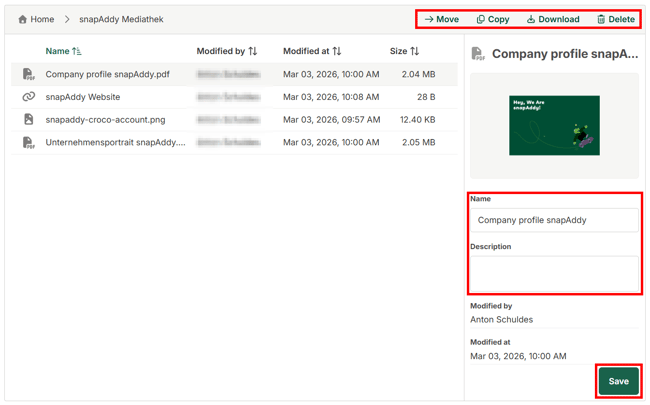Click the Name input field
650x405 pixels.
pyautogui.click(x=553, y=220)
